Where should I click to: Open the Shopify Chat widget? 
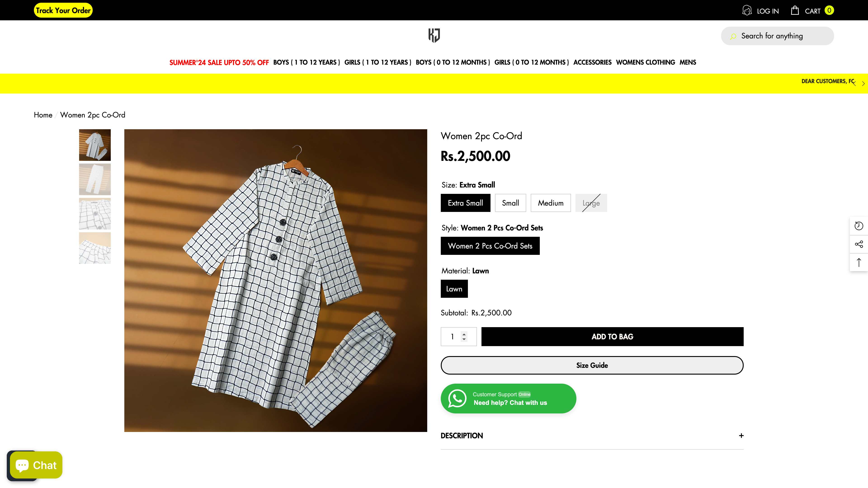[x=36, y=465]
